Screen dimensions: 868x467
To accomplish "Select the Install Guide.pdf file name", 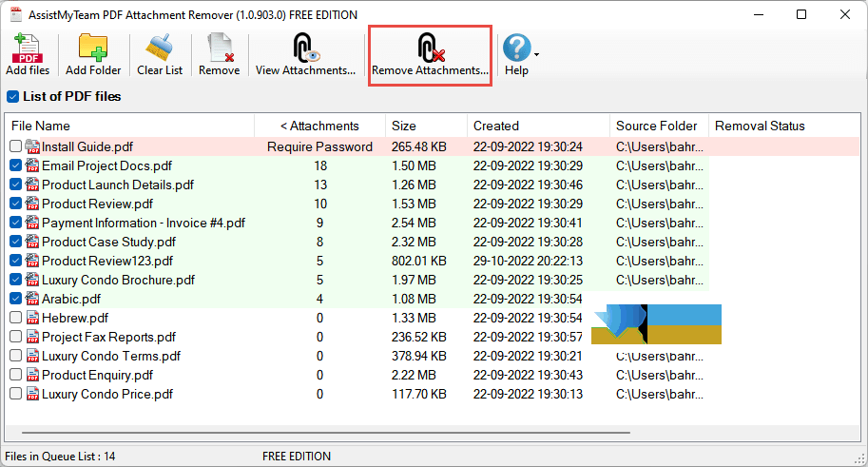I will [87, 146].
